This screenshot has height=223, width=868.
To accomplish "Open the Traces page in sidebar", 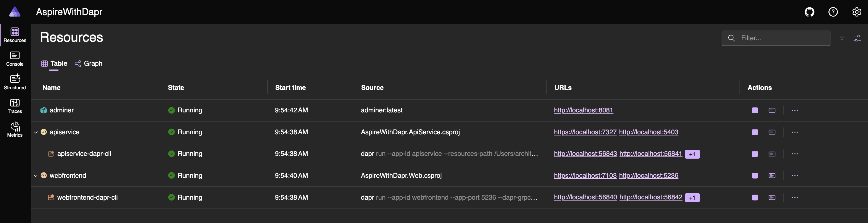I will tap(15, 106).
